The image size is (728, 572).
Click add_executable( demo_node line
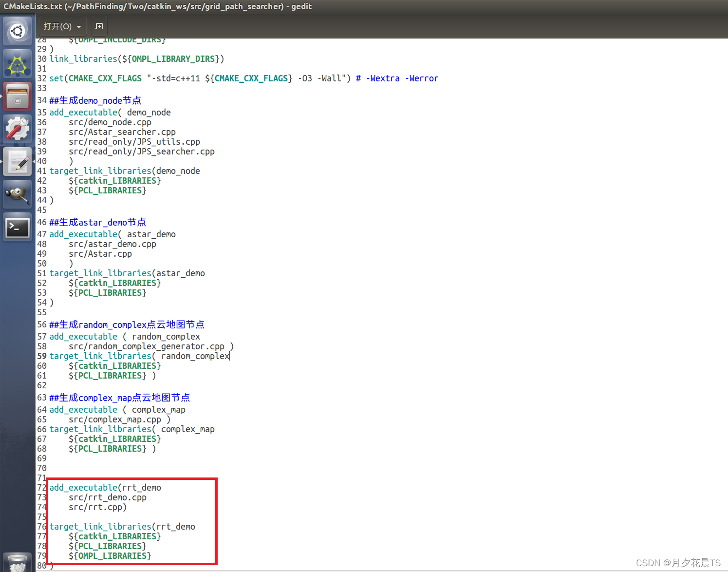click(x=110, y=113)
